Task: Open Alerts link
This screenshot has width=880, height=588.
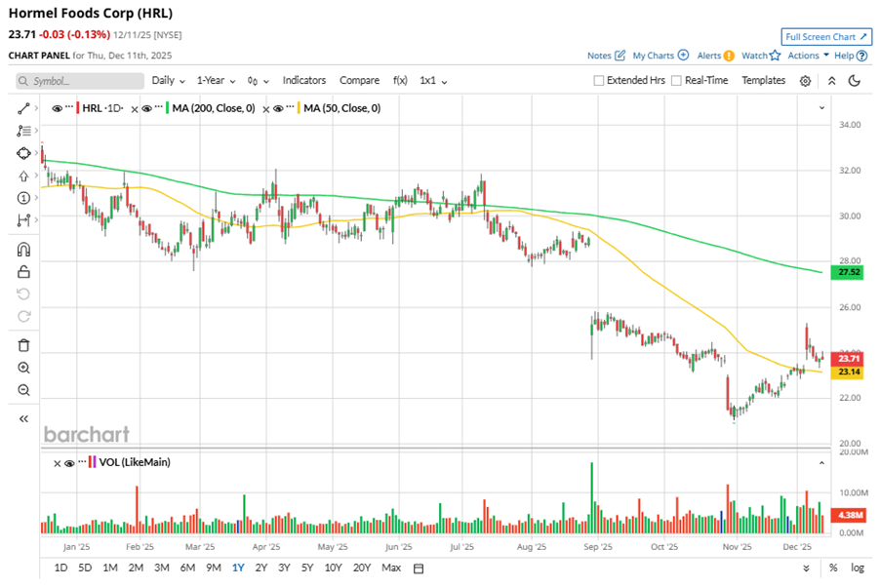Action: [x=715, y=55]
